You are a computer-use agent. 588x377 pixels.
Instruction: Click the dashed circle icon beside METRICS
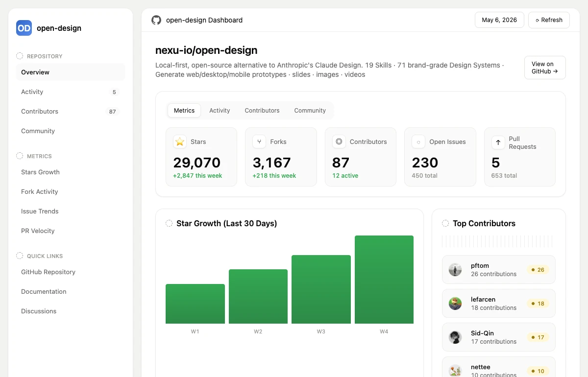click(x=20, y=156)
